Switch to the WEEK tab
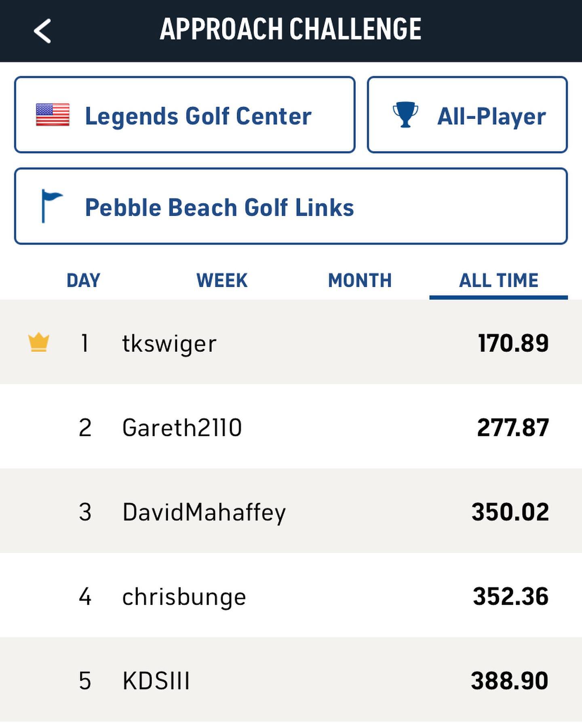 pyautogui.click(x=221, y=280)
